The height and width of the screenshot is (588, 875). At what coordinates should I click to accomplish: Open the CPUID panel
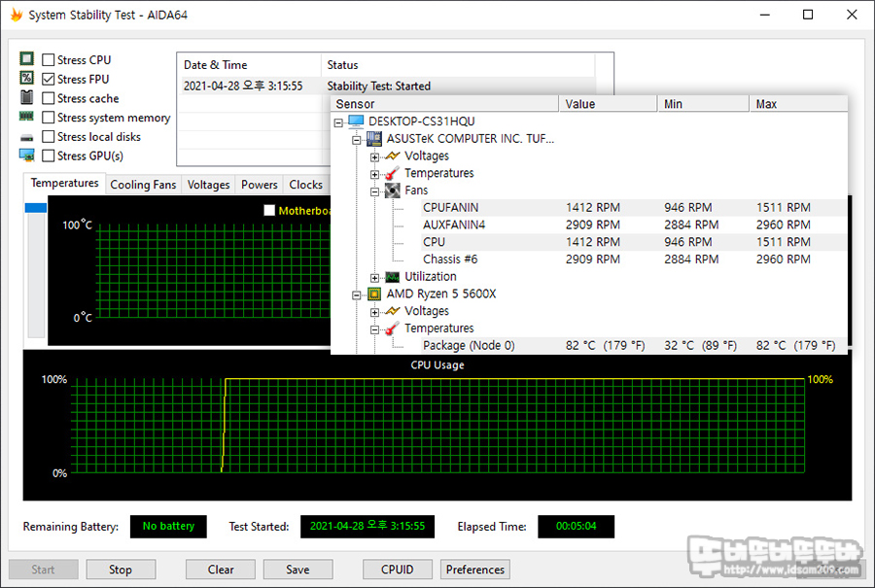point(398,569)
